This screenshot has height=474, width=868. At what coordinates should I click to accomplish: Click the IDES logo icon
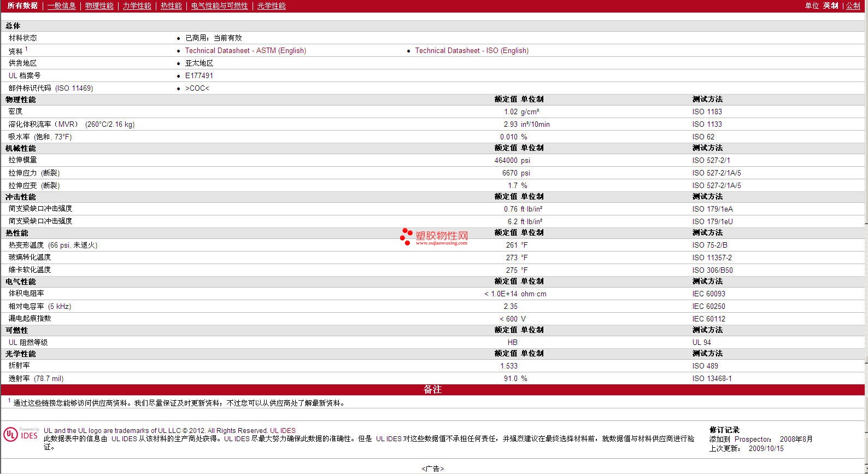click(x=21, y=435)
